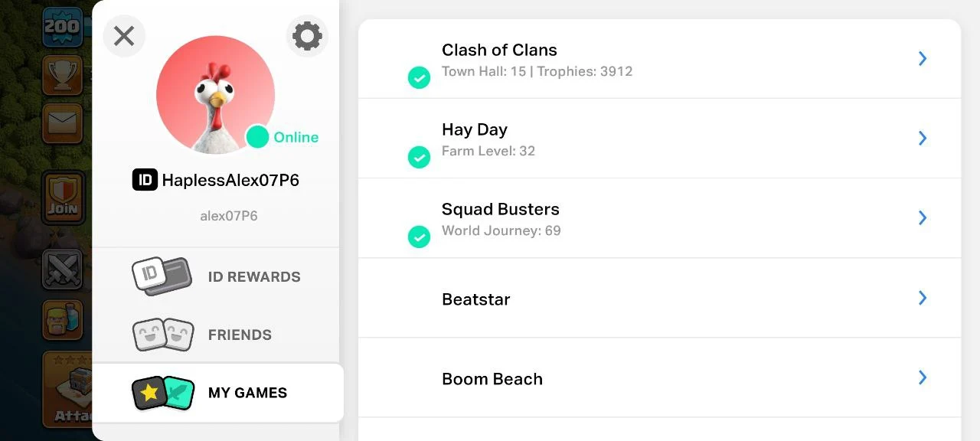The height and width of the screenshot is (441, 980).
Task: Expand the Beatstar entry chevron
Action: click(923, 298)
